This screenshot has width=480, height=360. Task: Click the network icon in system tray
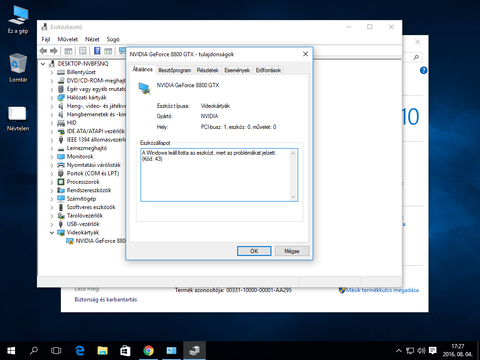[410, 351]
